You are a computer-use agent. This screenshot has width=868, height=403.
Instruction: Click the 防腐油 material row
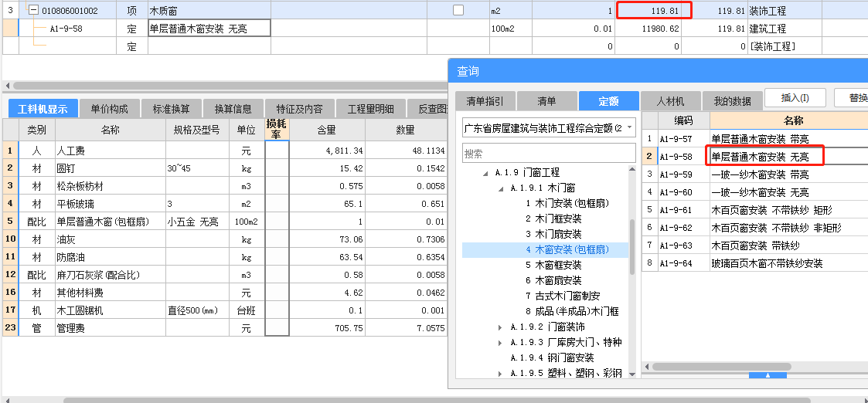[224, 257]
